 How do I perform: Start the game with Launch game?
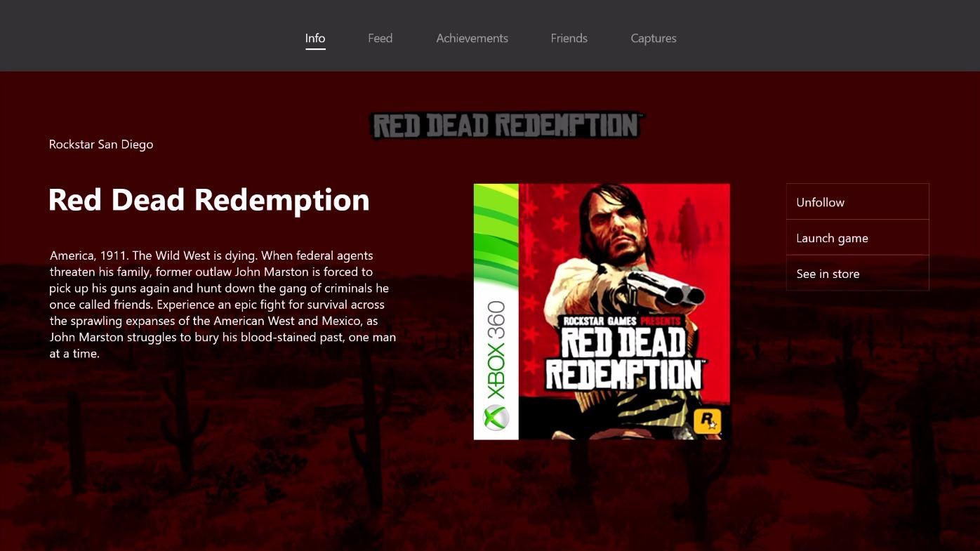coord(858,238)
